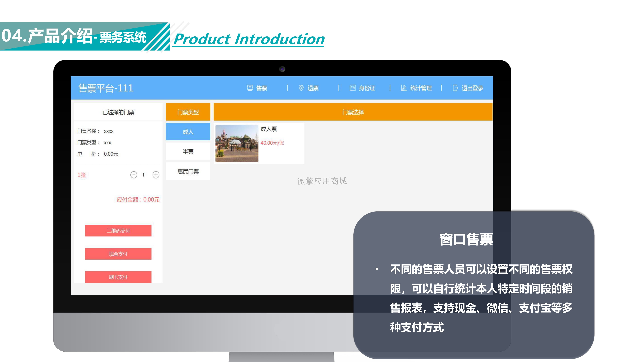Open the 统计管理 menu label
Image resolution: width=644 pixels, height=362 pixels.
421,88
